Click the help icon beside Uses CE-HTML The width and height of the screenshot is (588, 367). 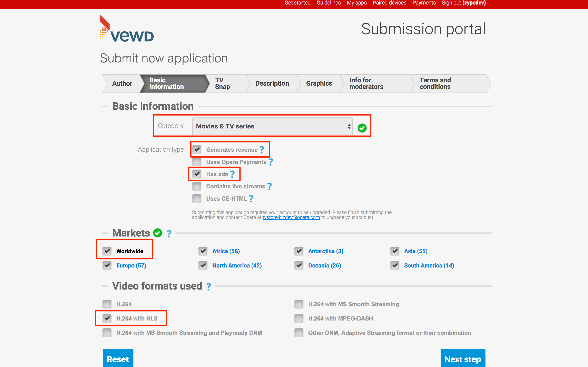tap(251, 199)
